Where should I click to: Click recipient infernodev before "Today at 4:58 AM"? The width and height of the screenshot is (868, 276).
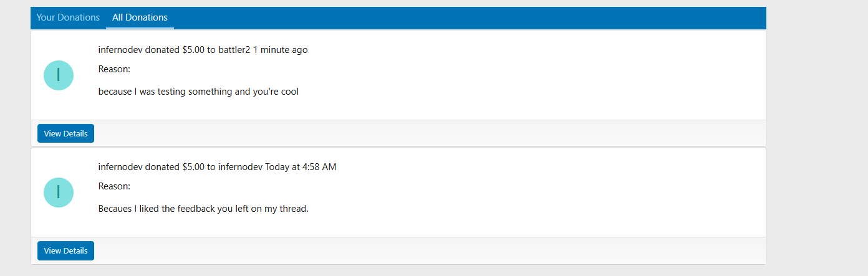coord(240,167)
